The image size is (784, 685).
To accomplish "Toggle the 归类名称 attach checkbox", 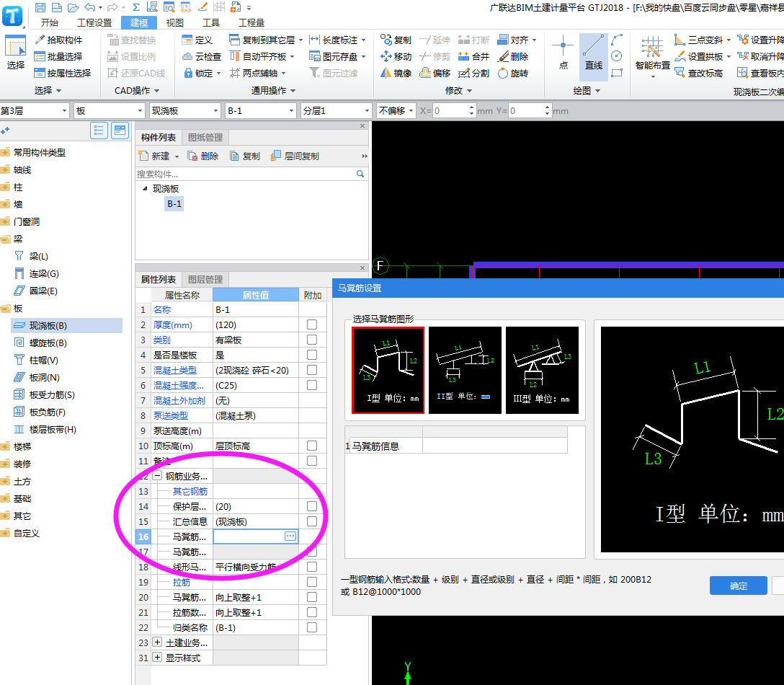I will [312, 627].
